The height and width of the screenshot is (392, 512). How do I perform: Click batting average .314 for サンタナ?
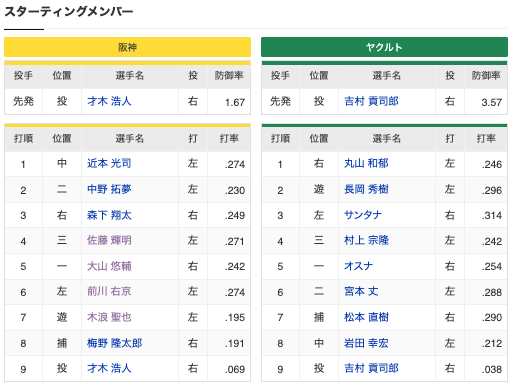pos(492,216)
